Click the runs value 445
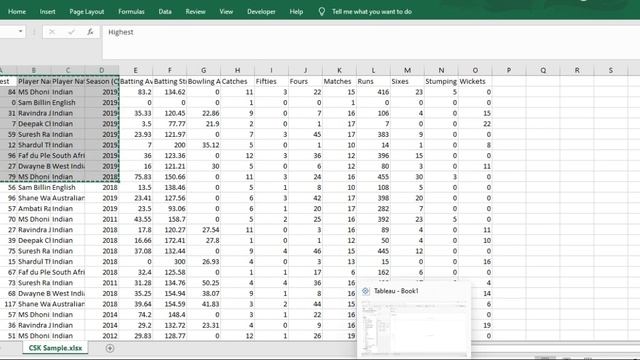The width and height of the screenshot is (640, 360). [x=373, y=251]
